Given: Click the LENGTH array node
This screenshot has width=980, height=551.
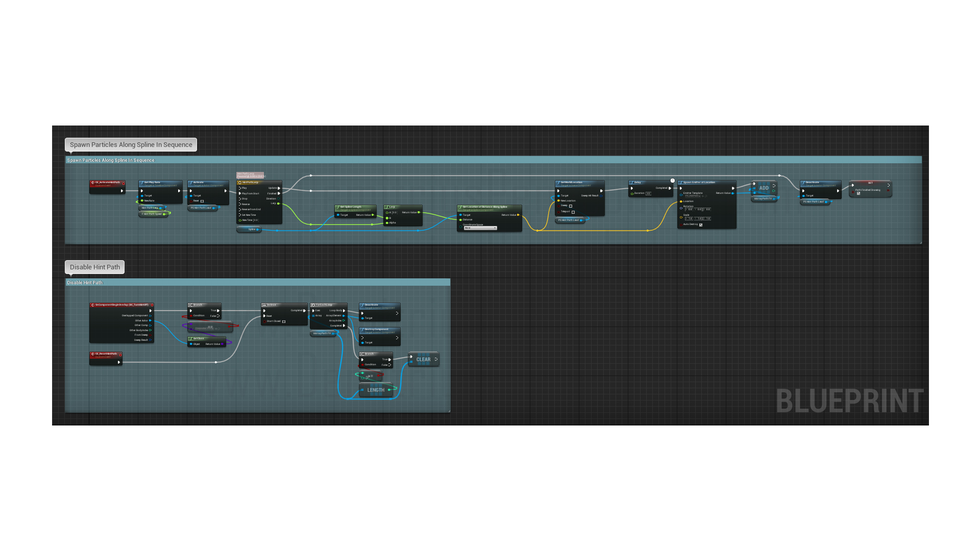Looking at the screenshot, I should (376, 390).
